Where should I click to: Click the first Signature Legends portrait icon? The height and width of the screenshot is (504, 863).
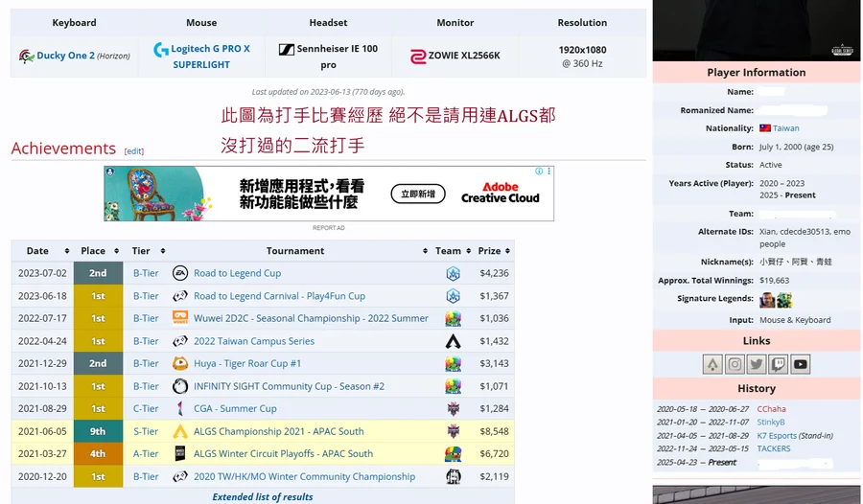point(766,300)
